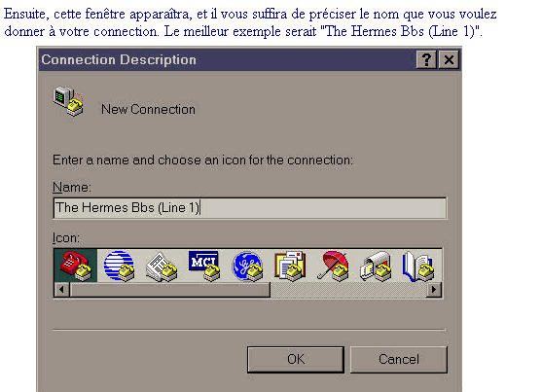Click the left arrow of icon scrollbar
This screenshot has width=542, height=392.
(x=62, y=289)
